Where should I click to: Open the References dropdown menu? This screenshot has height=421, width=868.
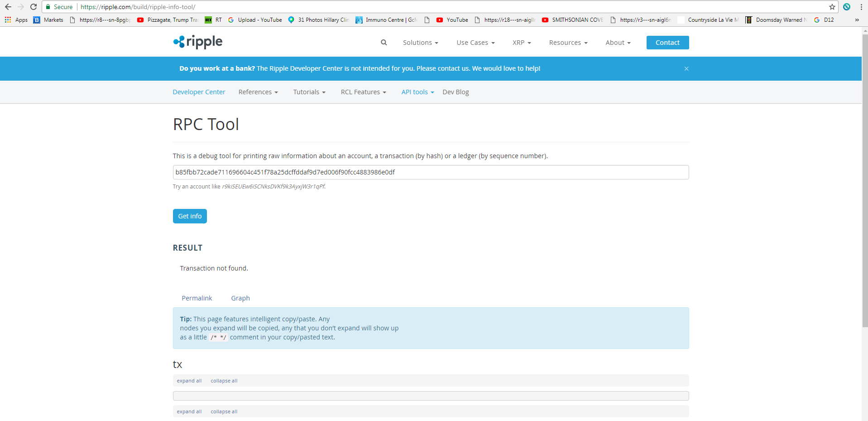tap(258, 92)
